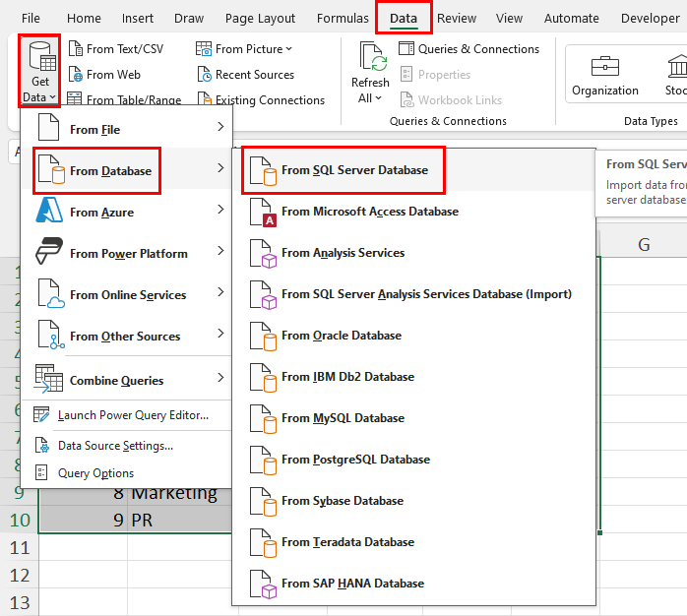The image size is (687, 616).
Task: Open the File tab
Action: tap(31, 18)
